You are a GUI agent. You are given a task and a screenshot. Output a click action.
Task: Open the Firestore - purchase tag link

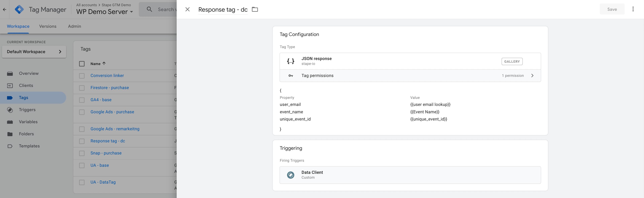(110, 88)
